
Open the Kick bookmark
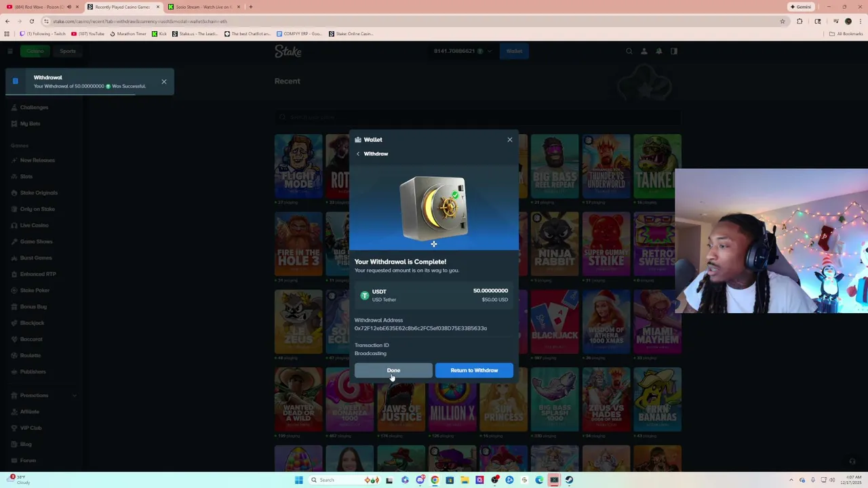point(159,33)
